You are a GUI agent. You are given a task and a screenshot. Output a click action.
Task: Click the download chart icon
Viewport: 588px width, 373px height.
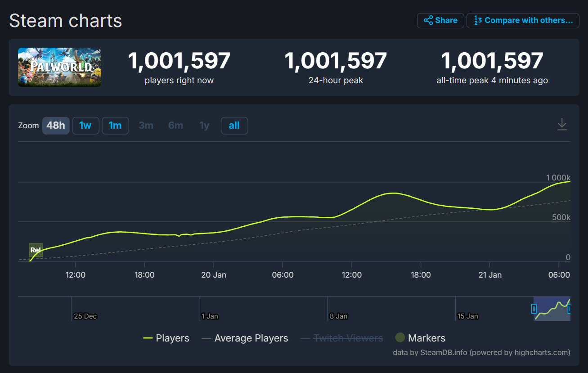click(562, 125)
